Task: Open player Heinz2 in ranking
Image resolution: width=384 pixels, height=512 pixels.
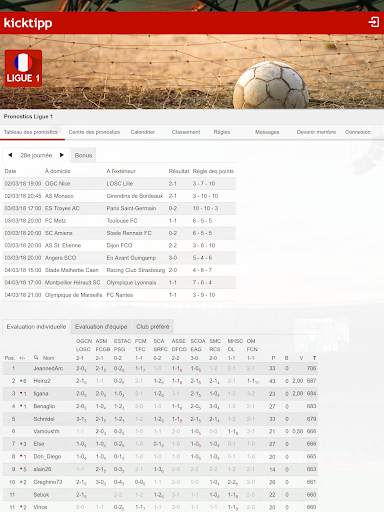Action: tap(42, 381)
